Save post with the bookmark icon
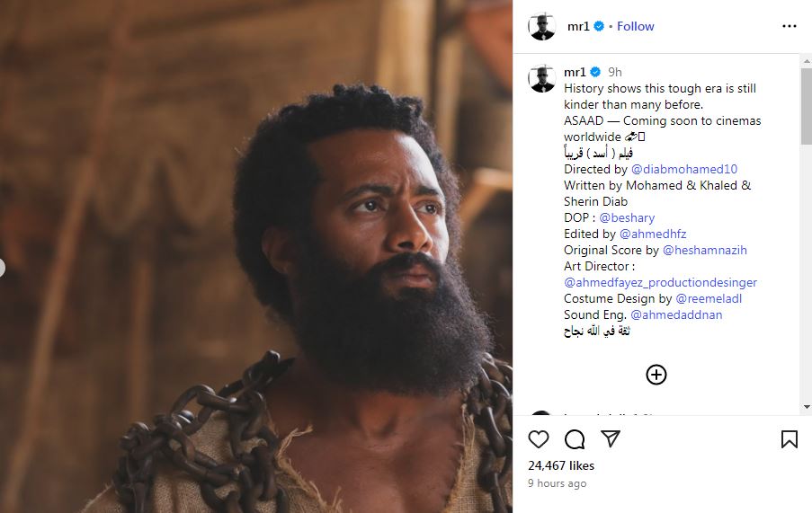 789,439
